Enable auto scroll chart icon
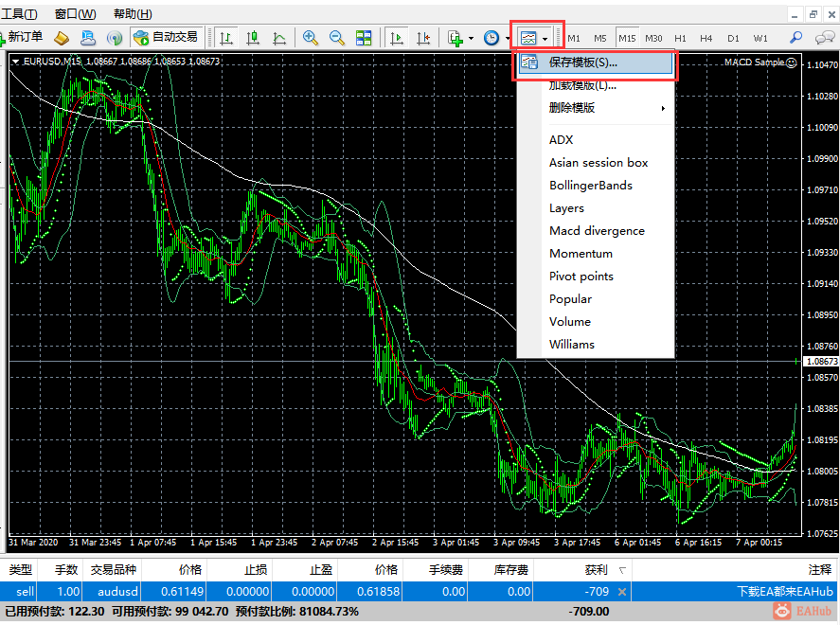Image resolution: width=840 pixels, height=625 pixels. point(397,38)
